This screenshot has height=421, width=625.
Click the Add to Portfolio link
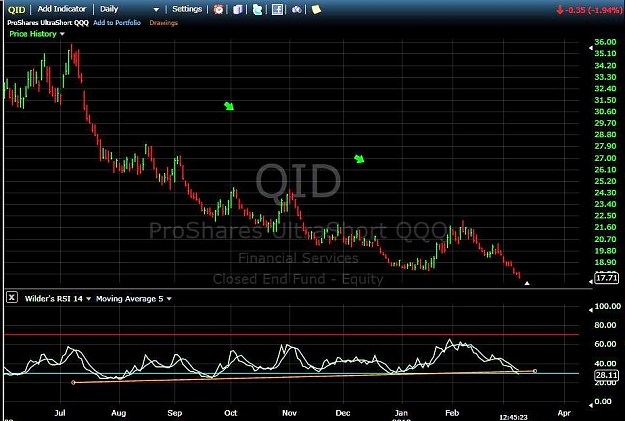pos(117,23)
